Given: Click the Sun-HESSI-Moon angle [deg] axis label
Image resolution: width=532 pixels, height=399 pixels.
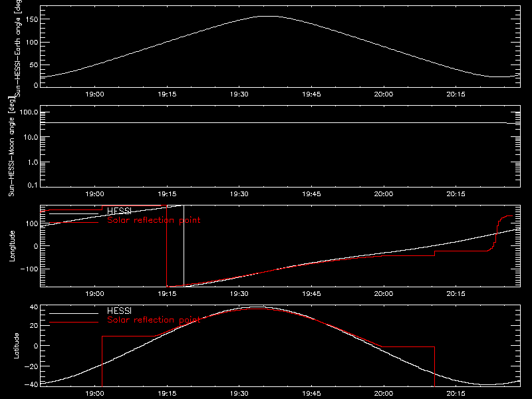Looking at the screenshot, I should coord(11,146).
